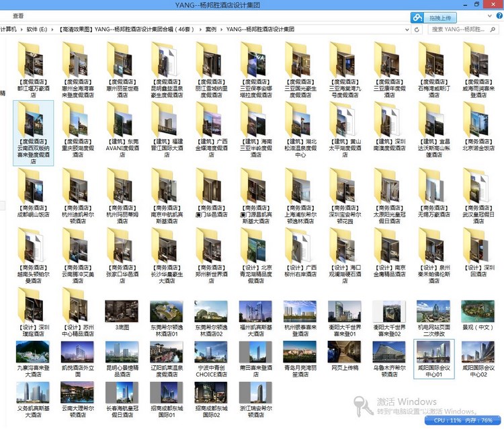Open the 郑州新世界酒店 folder

211,256
